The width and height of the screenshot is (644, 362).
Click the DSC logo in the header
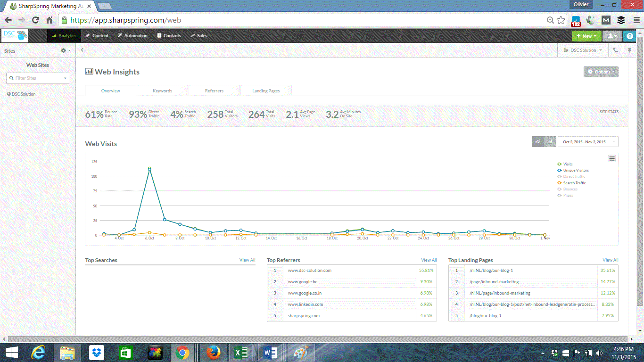15,35
